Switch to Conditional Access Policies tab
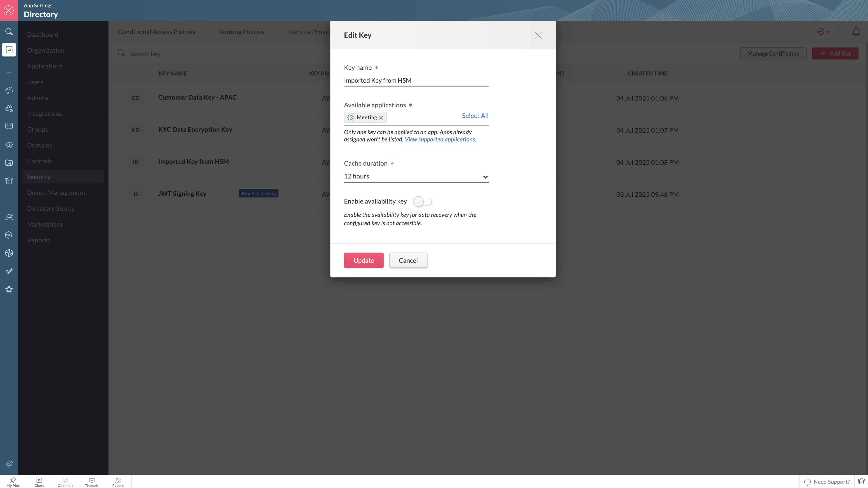 click(156, 32)
